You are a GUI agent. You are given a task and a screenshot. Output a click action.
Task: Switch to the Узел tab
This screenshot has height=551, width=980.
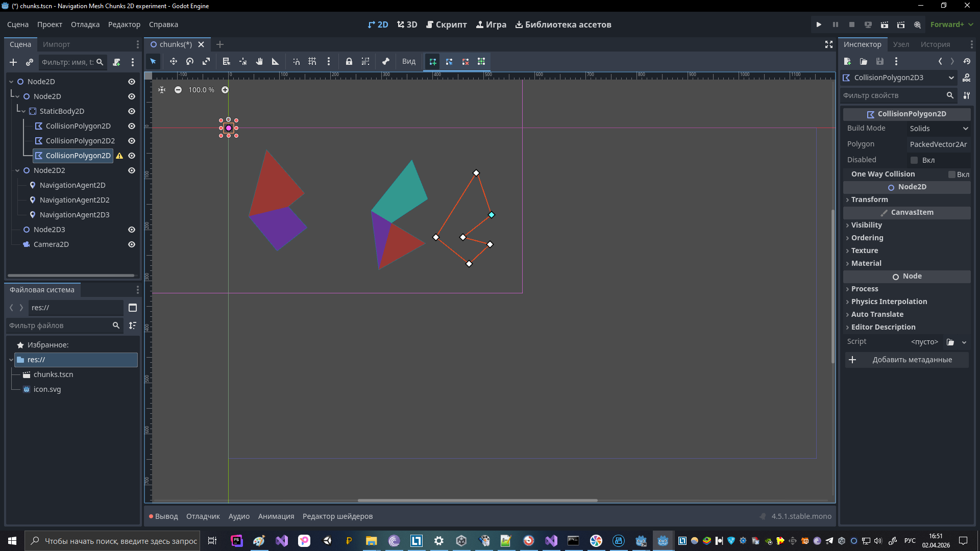click(x=901, y=44)
